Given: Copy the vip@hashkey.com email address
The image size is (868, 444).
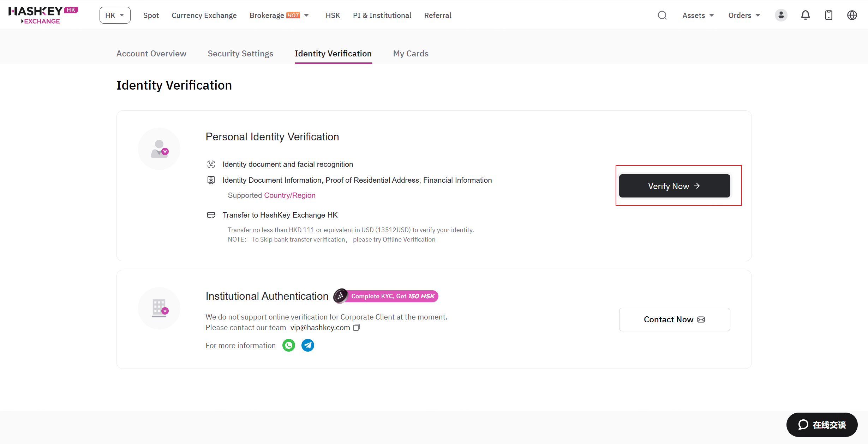Looking at the screenshot, I should [357, 328].
